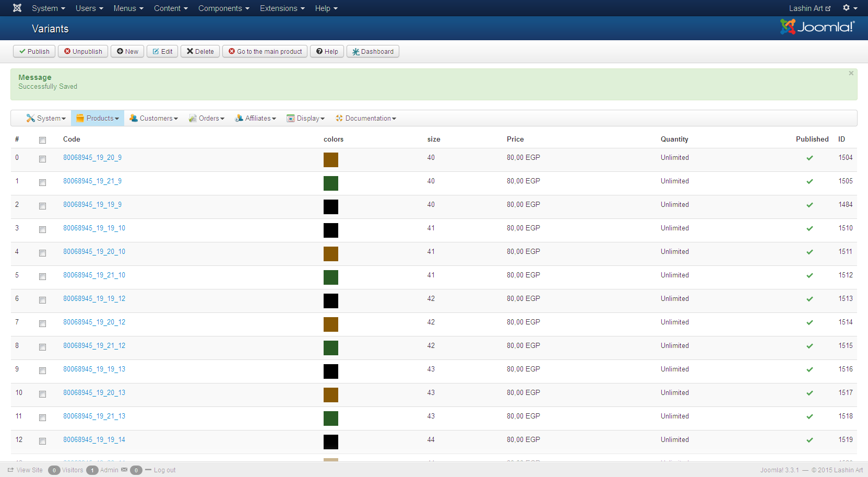This screenshot has width=868, height=477.
Task: Expand the Products dropdown
Action: pos(98,118)
